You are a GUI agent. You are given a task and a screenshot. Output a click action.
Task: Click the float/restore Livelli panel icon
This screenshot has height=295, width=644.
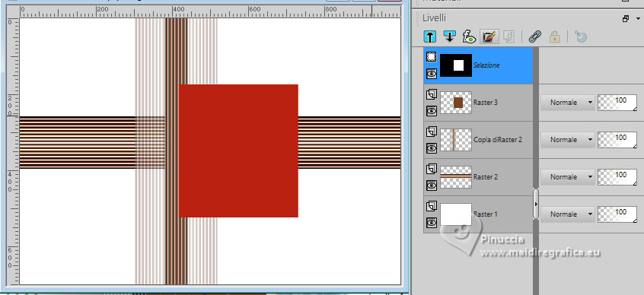(626, 18)
